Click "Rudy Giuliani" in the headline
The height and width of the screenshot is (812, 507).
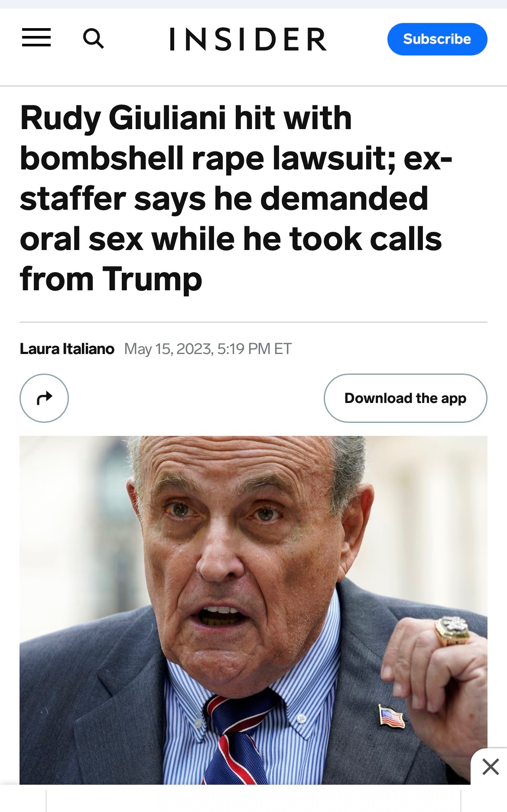coord(123,118)
